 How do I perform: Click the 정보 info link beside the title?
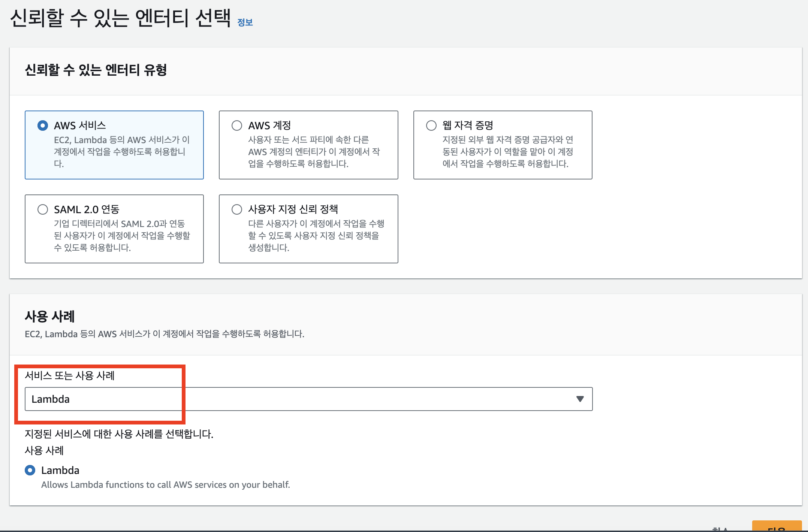245,22
